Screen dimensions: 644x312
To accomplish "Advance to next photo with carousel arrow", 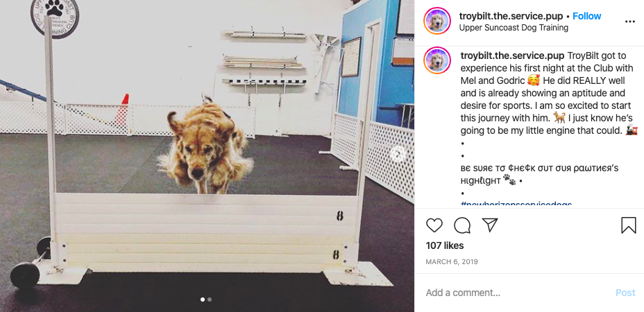I will (x=398, y=154).
